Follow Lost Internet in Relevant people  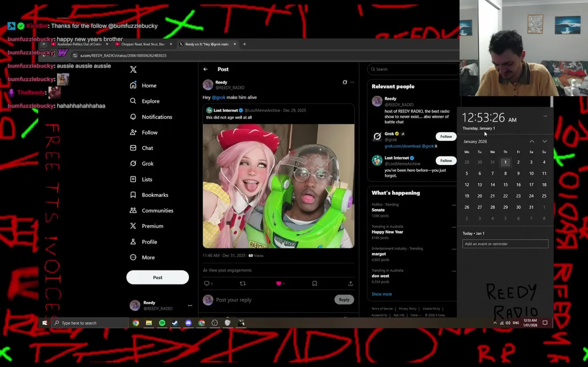point(446,161)
